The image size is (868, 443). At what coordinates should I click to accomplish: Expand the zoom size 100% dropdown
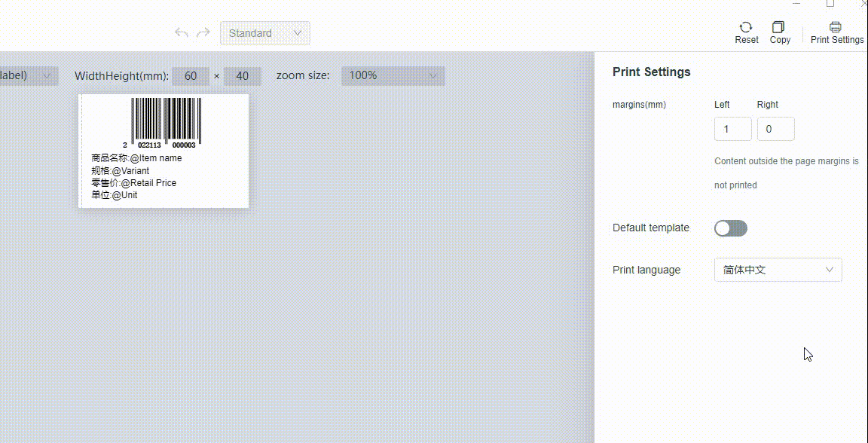(393, 76)
